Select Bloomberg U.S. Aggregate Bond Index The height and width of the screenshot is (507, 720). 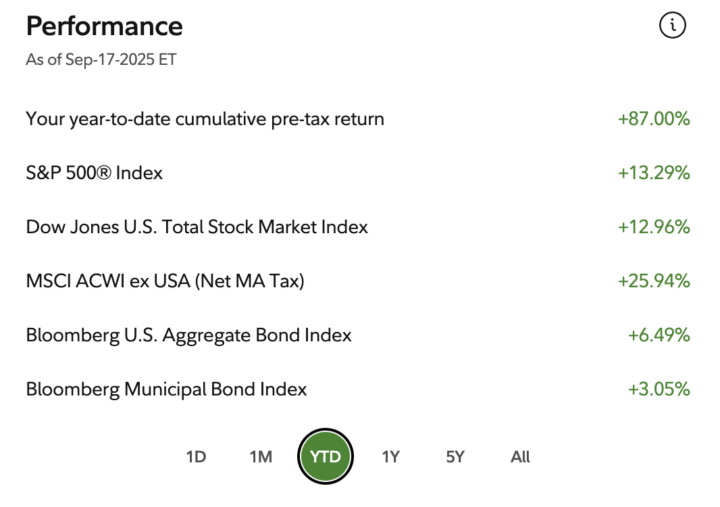[x=189, y=335]
